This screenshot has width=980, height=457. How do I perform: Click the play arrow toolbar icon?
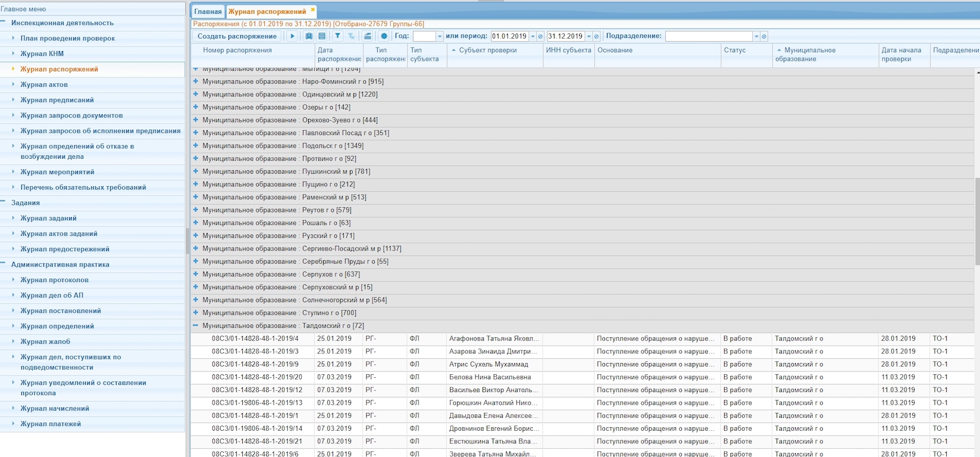pyautogui.click(x=292, y=36)
